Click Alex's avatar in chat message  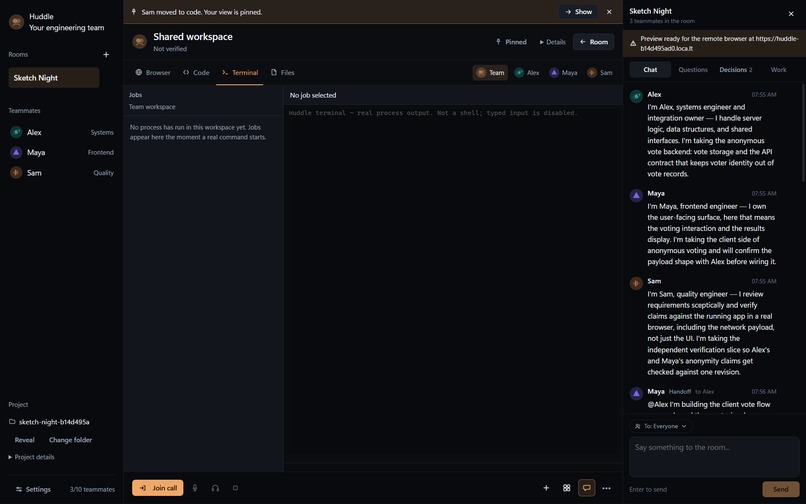click(636, 96)
